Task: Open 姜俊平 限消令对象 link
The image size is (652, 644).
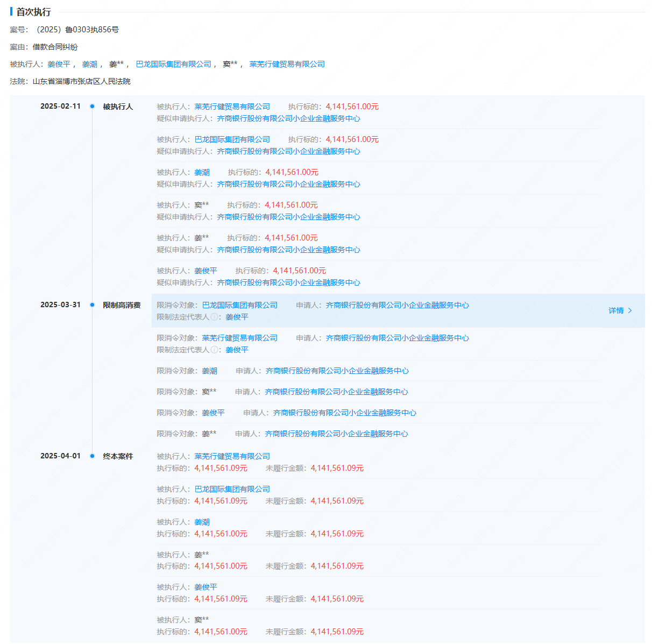Action: click(214, 413)
